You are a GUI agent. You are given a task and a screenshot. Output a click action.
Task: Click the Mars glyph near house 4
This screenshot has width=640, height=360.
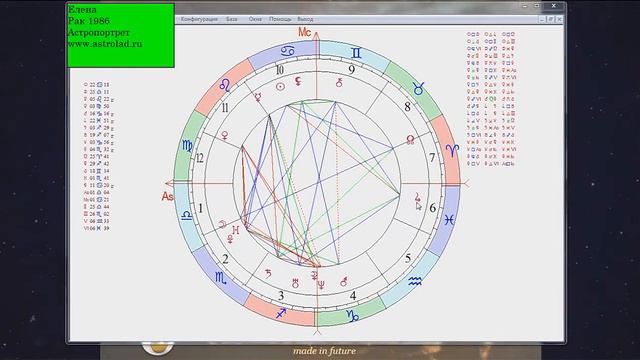point(344,282)
